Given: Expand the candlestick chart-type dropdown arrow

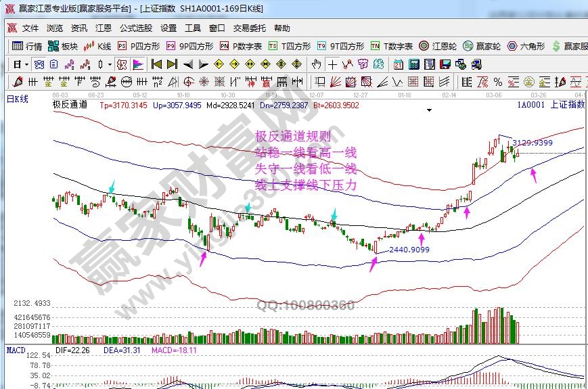Looking at the screenshot, I should tap(110, 65).
